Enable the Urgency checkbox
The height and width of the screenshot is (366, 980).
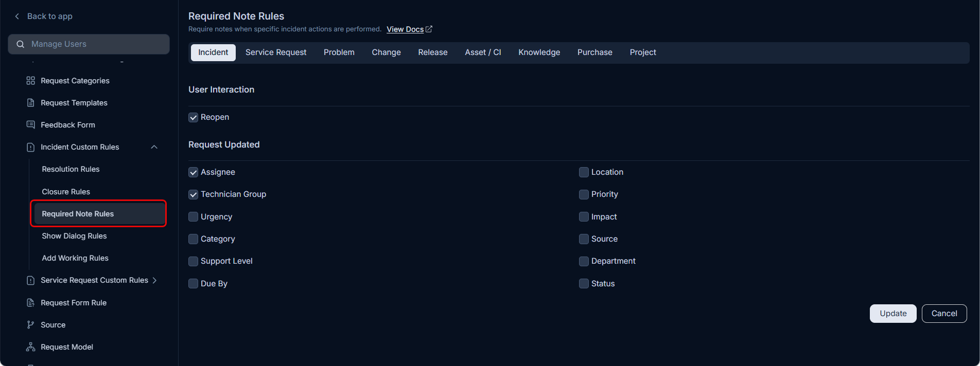coord(194,217)
